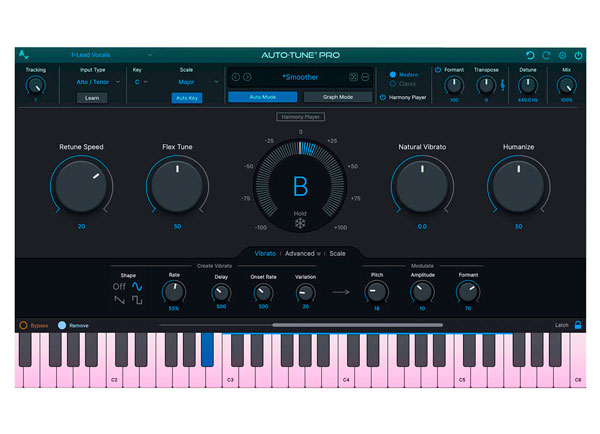
Task: Toggle plugin power button at top right
Action: coord(578,55)
